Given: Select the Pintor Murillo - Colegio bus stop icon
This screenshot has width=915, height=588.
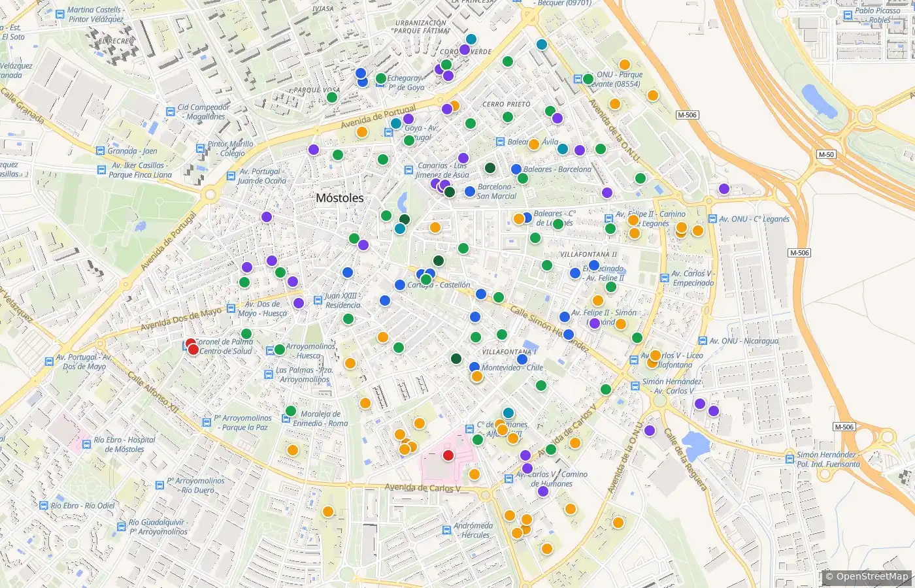Looking at the screenshot, I should point(201,148).
